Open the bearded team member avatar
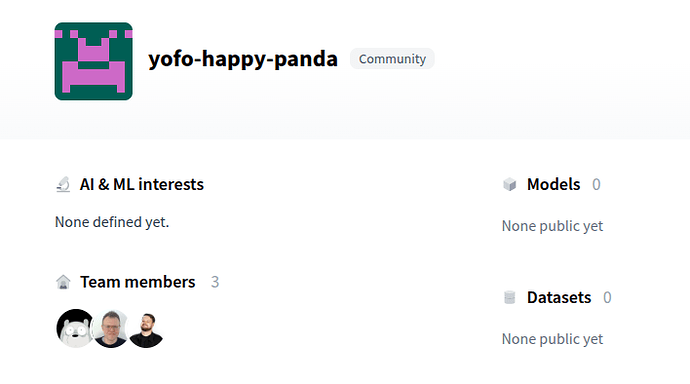Screen dimensions: 690x384 click(x=146, y=330)
